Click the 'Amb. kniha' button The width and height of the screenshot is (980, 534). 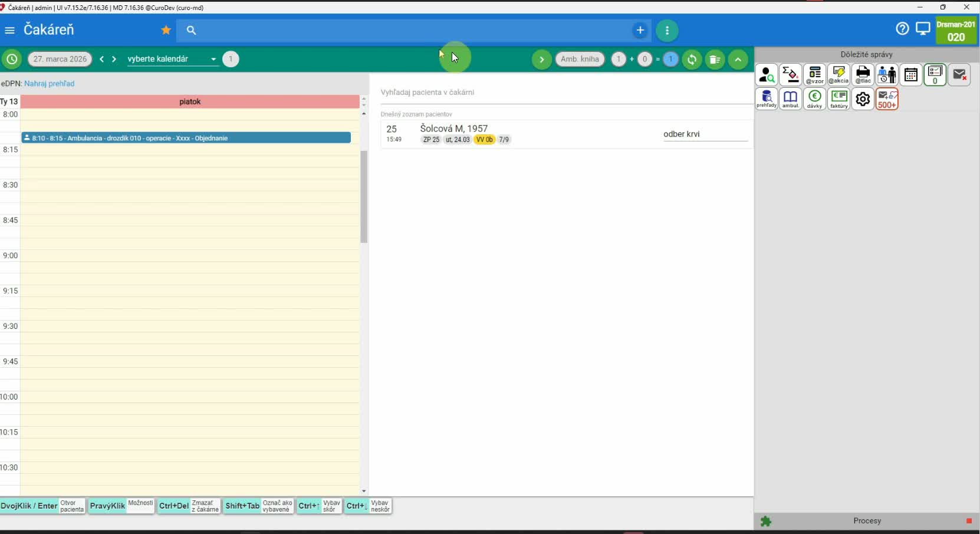pos(580,59)
